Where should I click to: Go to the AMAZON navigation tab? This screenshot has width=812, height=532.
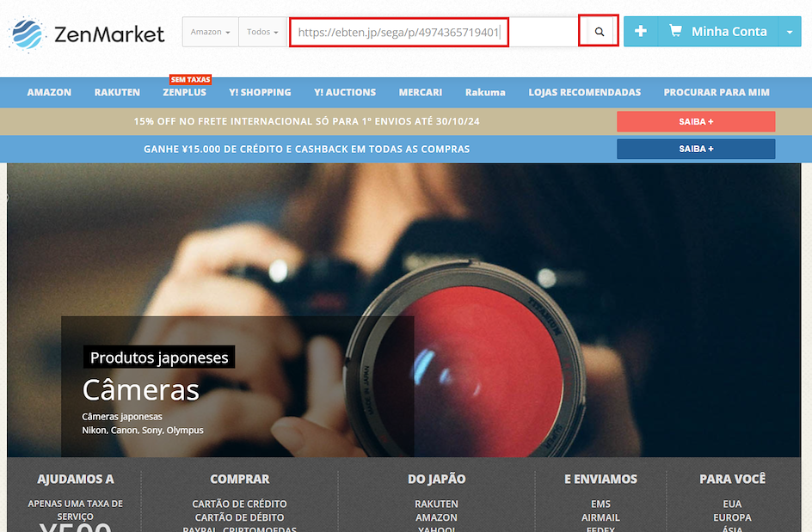(x=49, y=92)
